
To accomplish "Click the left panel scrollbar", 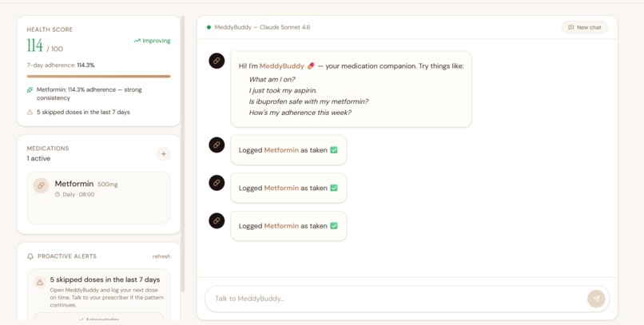I will (183, 154).
